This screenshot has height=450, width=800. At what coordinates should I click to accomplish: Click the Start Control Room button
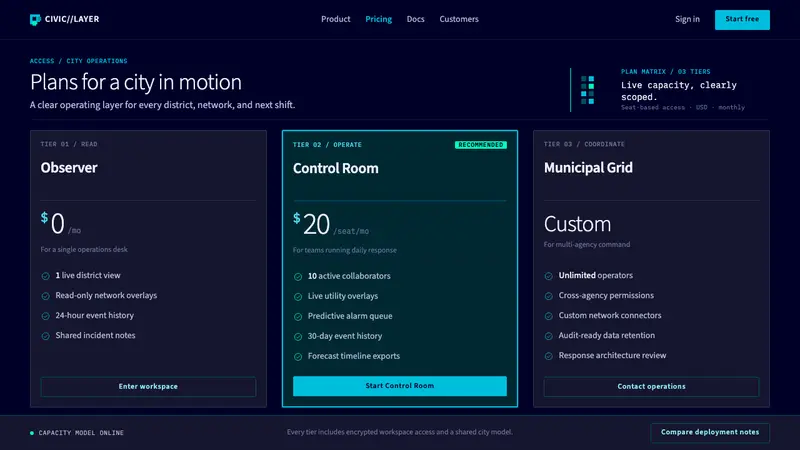[399, 386]
